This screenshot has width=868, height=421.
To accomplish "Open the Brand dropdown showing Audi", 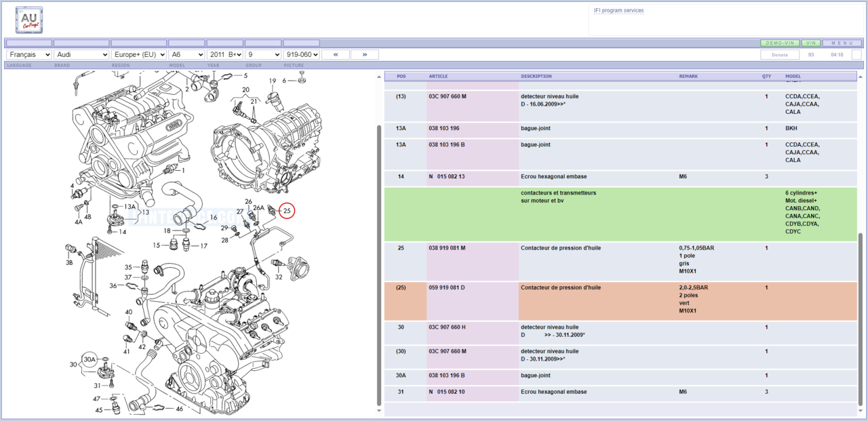I will (x=81, y=54).
